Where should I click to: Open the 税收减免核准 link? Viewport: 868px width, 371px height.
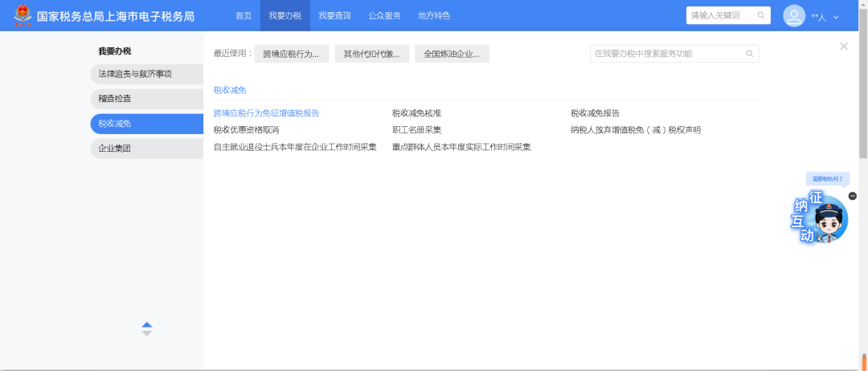[419, 113]
